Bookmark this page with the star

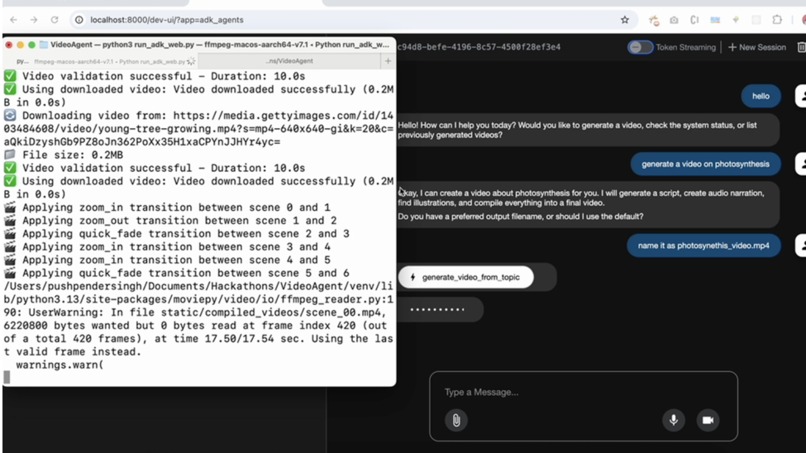coord(625,20)
